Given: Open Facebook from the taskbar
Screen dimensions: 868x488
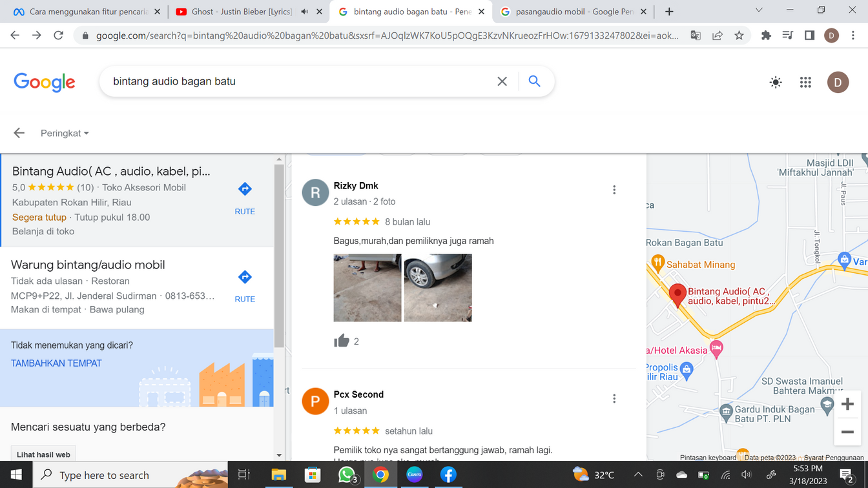Looking at the screenshot, I should pyautogui.click(x=448, y=475).
